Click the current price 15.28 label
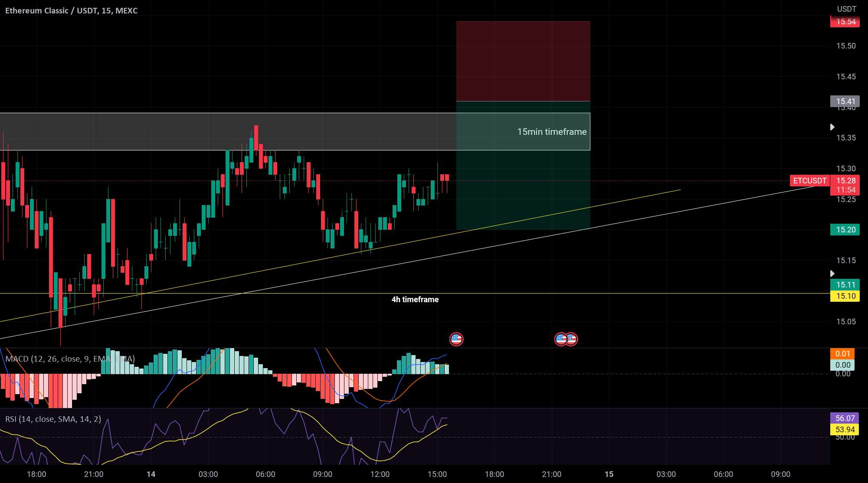The width and height of the screenshot is (868, 483). click(845, 181)
